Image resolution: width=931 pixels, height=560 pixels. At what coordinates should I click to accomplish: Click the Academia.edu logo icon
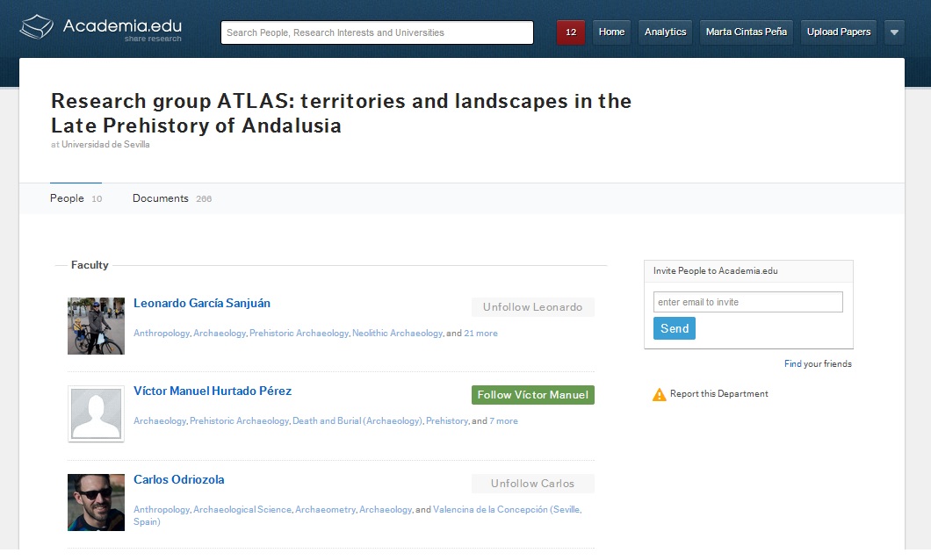(38, 28)
